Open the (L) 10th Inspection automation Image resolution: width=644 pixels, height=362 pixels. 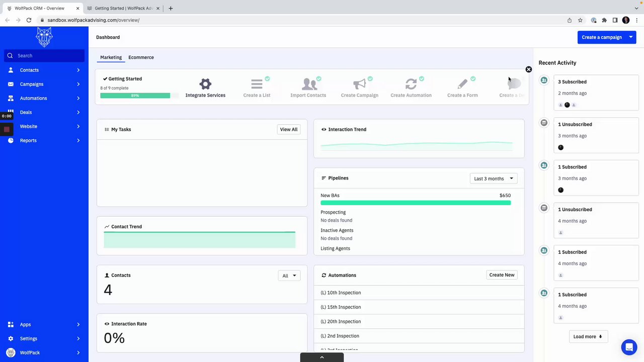pos(341,293)
